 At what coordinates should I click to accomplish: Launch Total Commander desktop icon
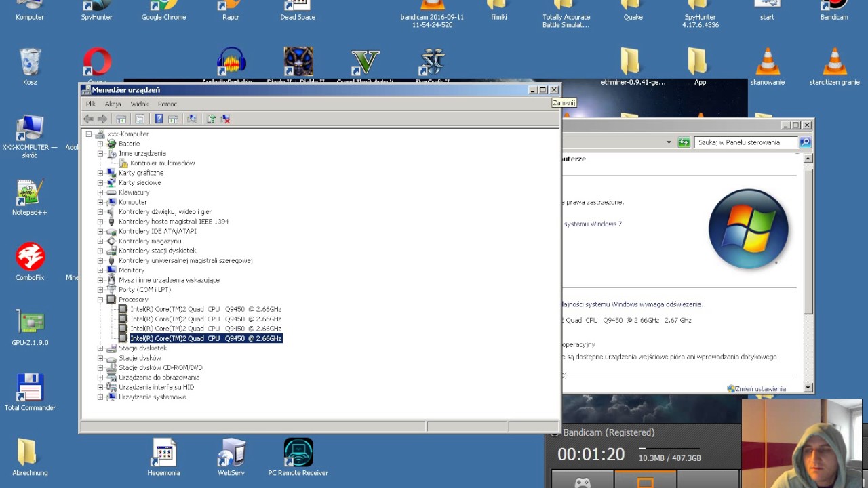click(30, 392)
